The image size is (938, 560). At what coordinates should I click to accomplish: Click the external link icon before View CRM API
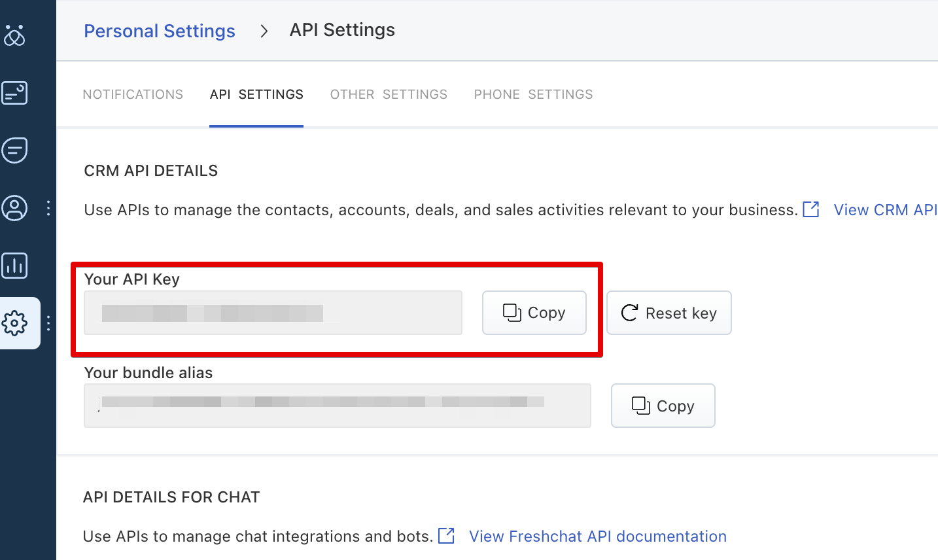coord(810,209)
